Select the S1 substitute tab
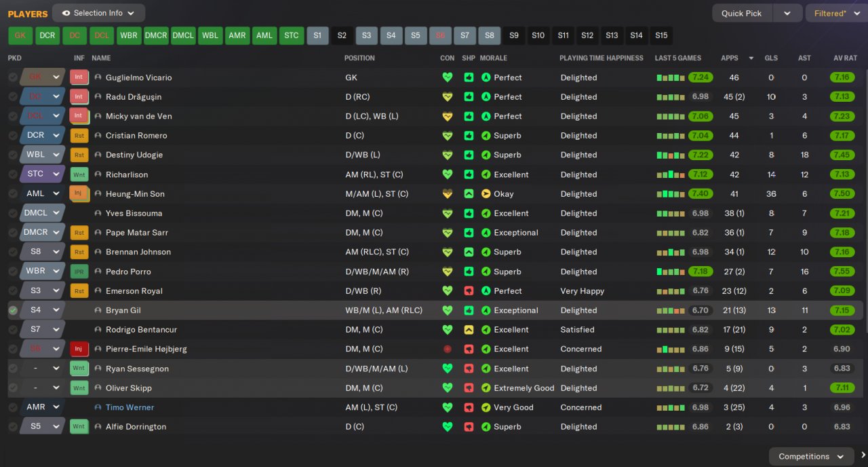This screenshot has height=467, width=868. click(x=317, y=36)
